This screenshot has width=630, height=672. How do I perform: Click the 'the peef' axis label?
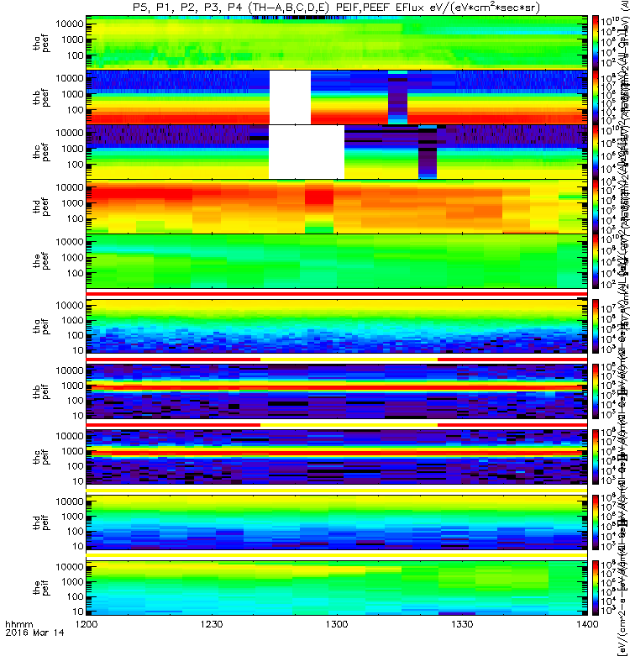point(41,261)
